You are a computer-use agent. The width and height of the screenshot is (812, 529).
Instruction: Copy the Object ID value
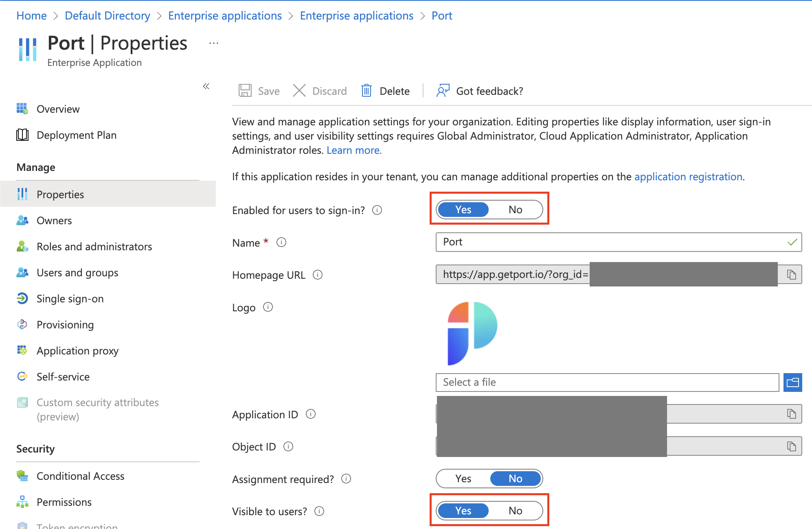pyautogui.click(x=791, y=446)
